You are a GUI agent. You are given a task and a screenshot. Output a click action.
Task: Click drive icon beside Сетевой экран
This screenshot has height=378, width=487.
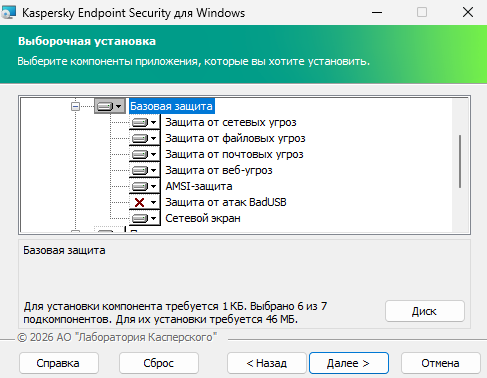140,218
